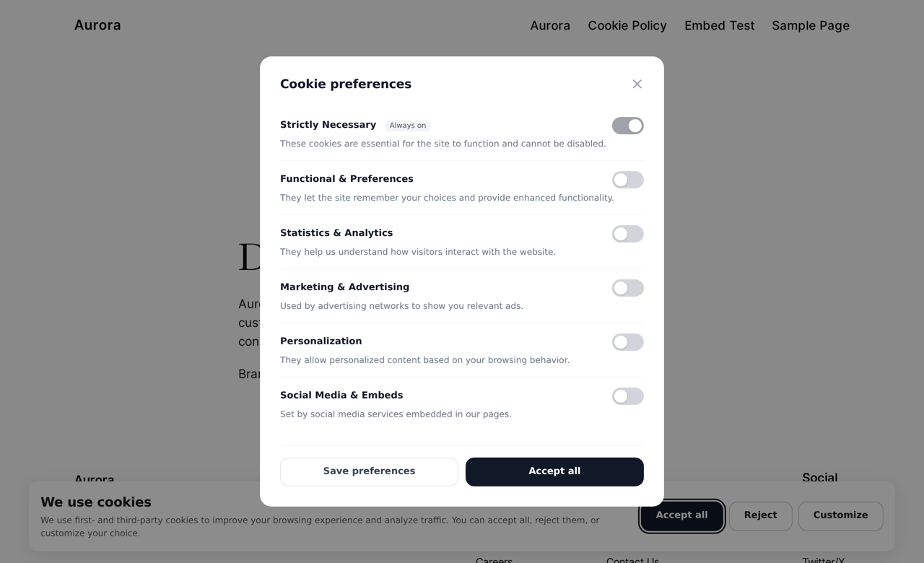This screenshot has height=563, width=924.
Task: Enable Marketing & Advertising cookies
Action: [628, 288]
